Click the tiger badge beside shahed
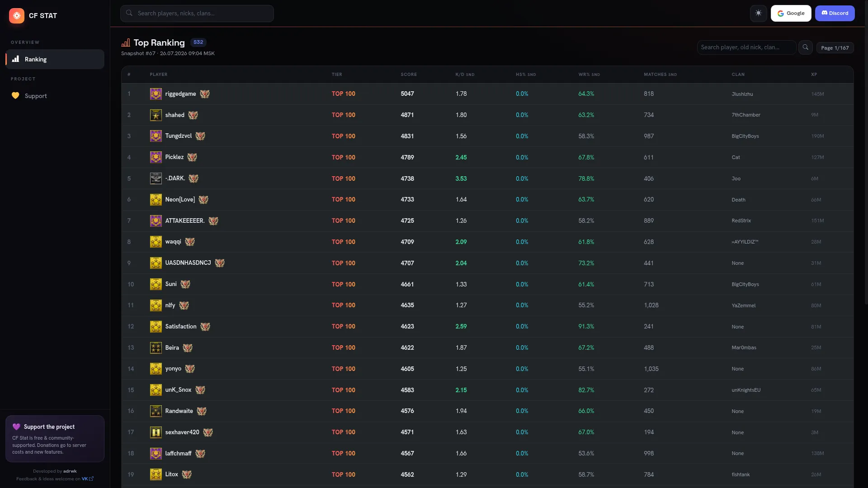The image size is (868, 488). (193, 115)
